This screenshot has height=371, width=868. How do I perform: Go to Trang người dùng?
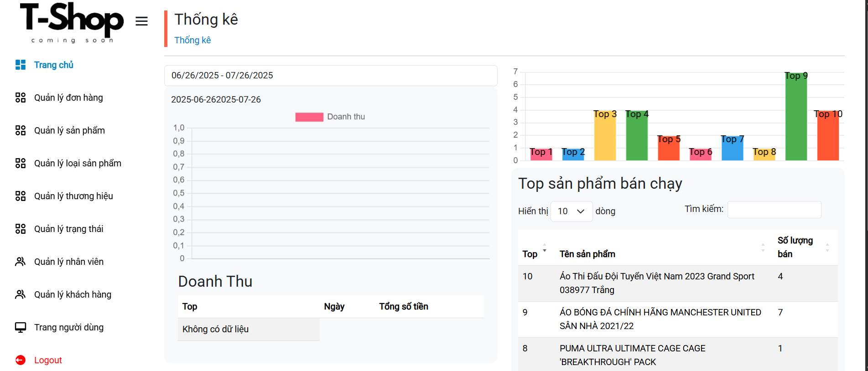pyautogui.click(x=69, y=327)
